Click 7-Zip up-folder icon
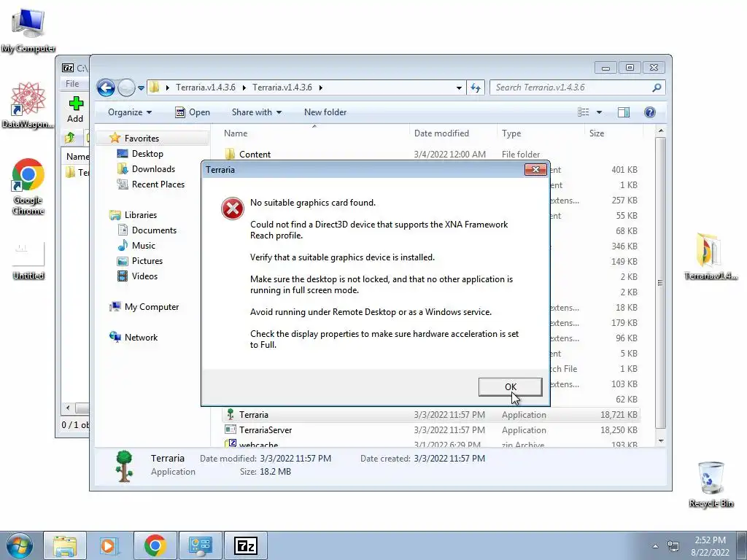 click(x=69, y=138)
